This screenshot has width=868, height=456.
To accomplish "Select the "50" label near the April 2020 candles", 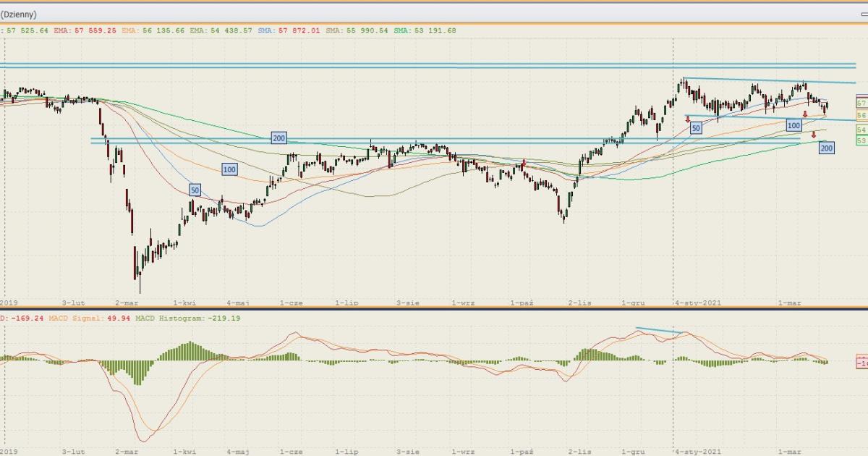I will tap(195, 190).
